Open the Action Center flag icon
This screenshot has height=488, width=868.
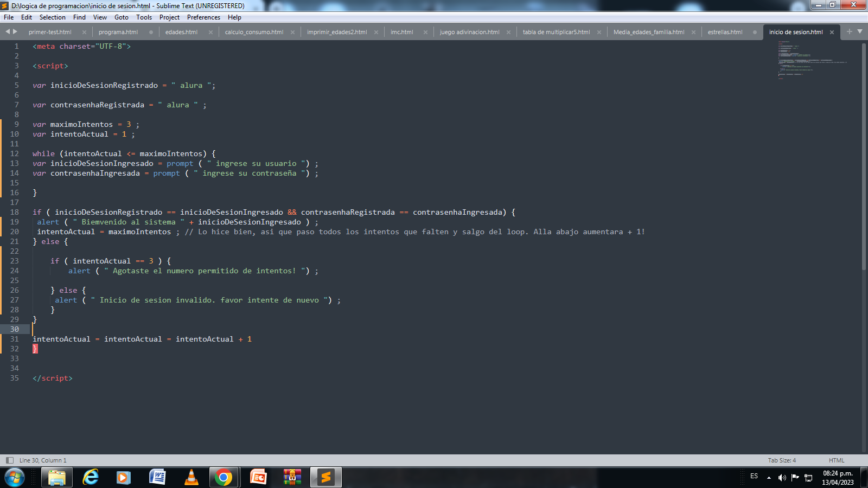[x=795, y=477]
